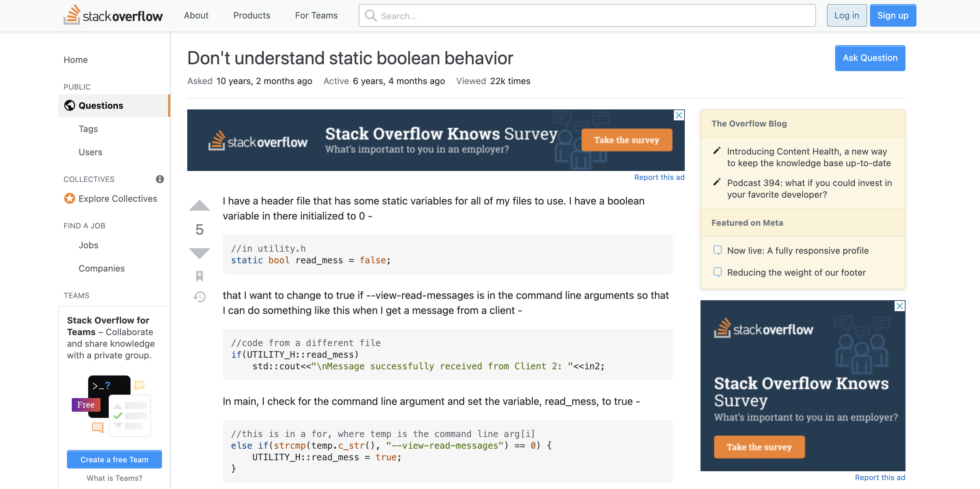
Task: Open Now live: A fully responsive profile
Action: [x=798, y=250]
